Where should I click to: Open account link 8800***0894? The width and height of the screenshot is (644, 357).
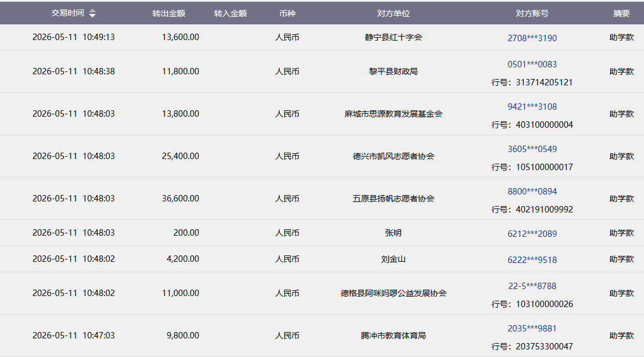pos(532,191)
